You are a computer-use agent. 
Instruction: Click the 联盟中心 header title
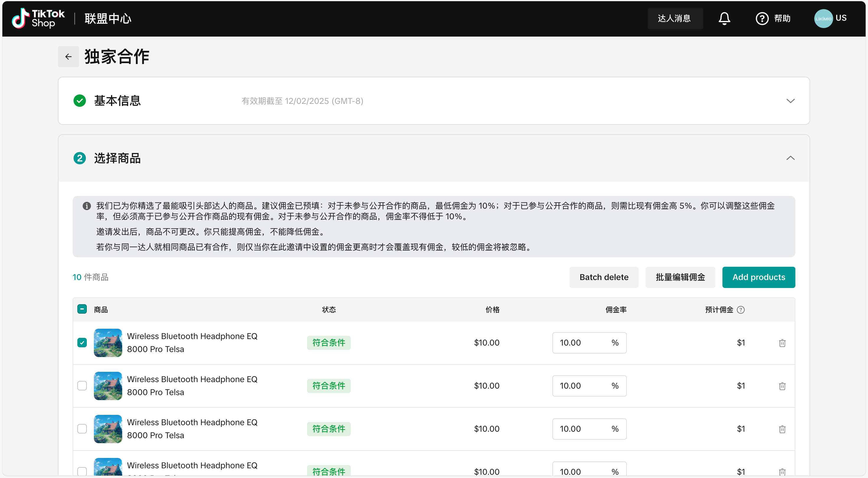108,19
